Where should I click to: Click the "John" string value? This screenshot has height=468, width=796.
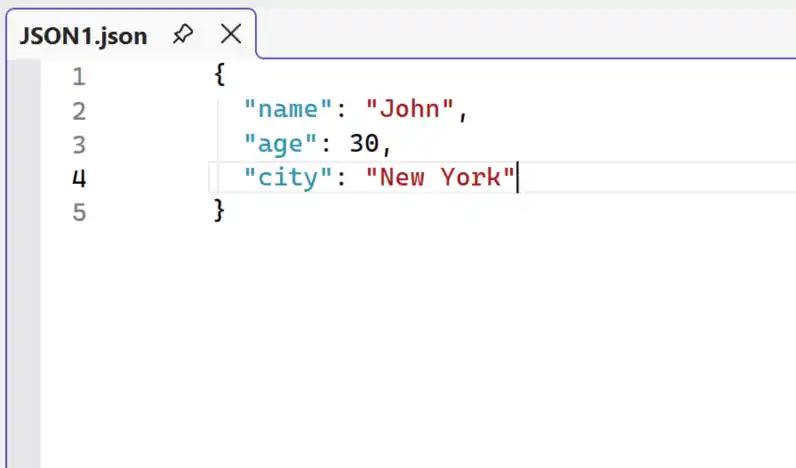pos(410,111)
